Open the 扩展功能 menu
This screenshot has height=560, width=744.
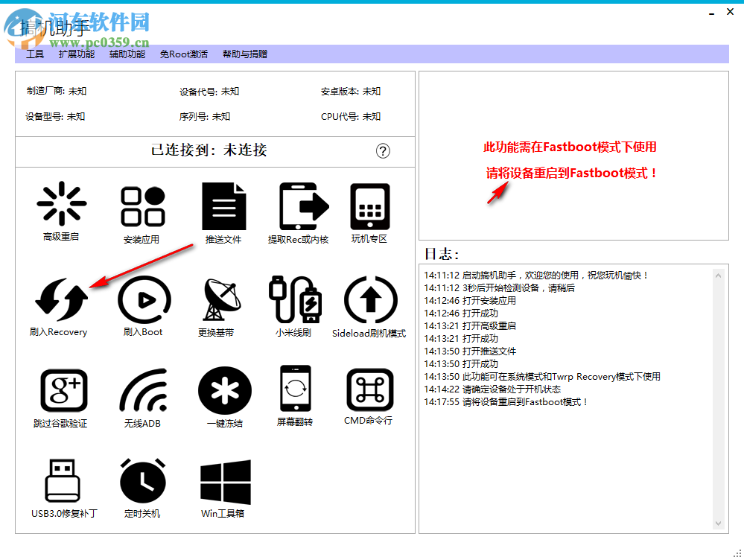click(77, 54)
